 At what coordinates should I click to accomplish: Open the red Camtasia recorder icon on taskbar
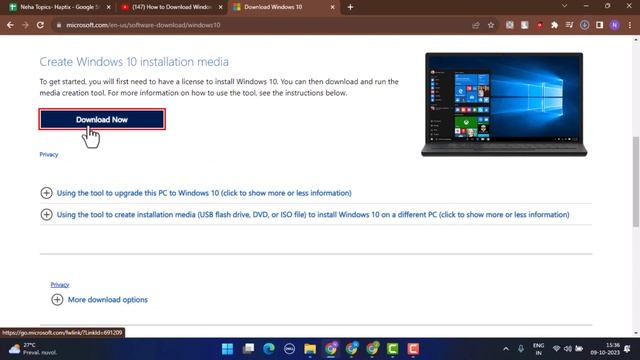pos(413,349)
